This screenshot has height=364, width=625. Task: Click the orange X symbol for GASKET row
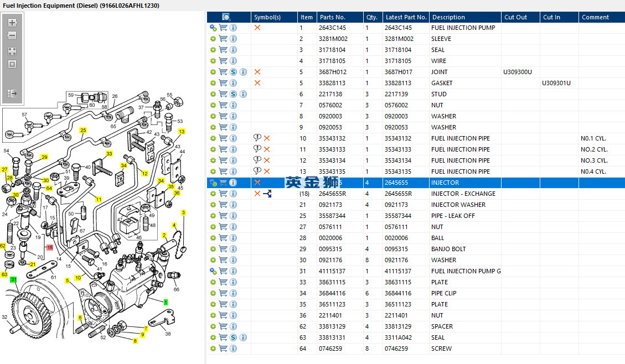point(257,83)
